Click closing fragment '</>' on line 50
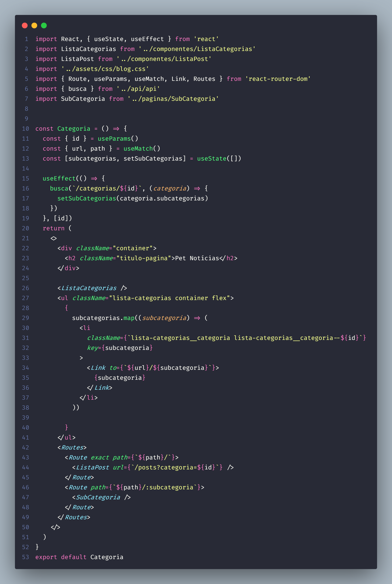This screenshot has width=392, height=584. tap(55, 527)
